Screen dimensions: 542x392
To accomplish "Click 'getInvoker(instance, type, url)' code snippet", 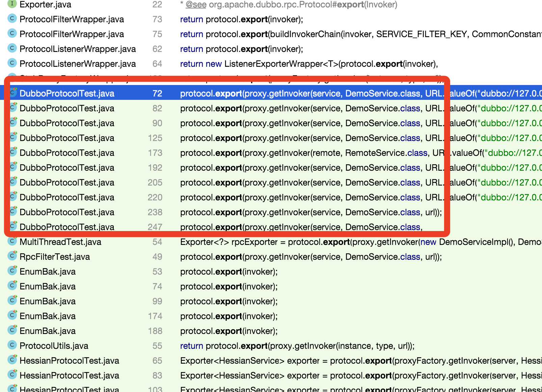I will [x=297, y=346].
